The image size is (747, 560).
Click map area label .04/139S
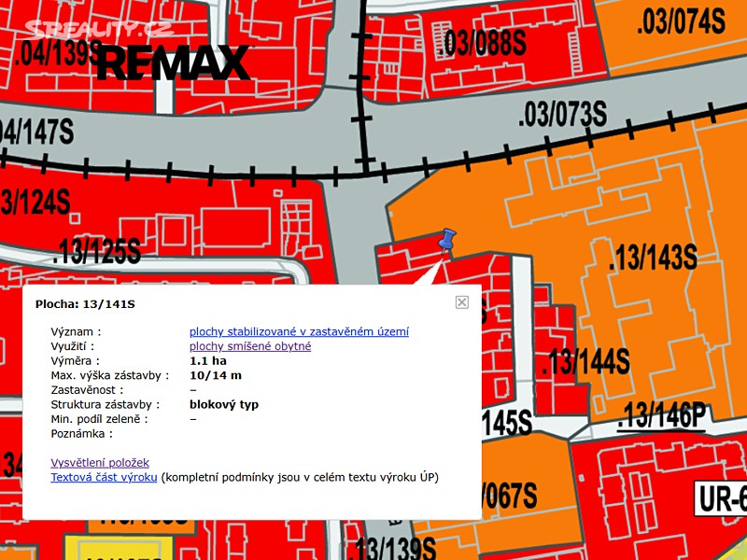click(58, 52)
